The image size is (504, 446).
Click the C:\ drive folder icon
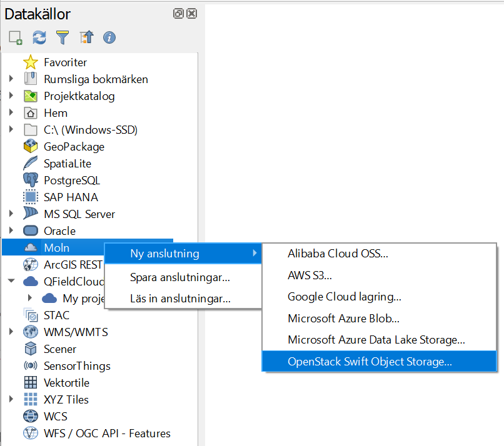(31, 130)
